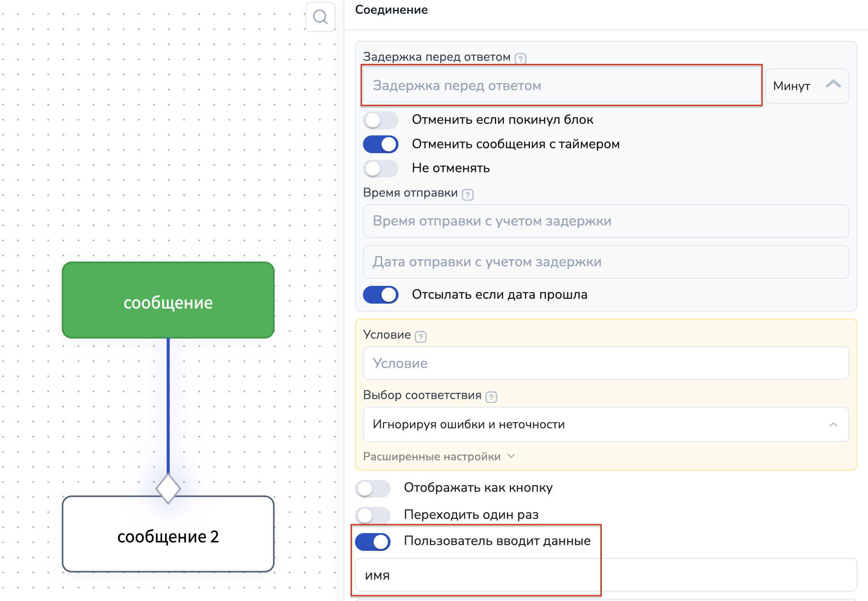
Task: Disable Пользователь вводит данные toggle
Action: tap(373, 542)
